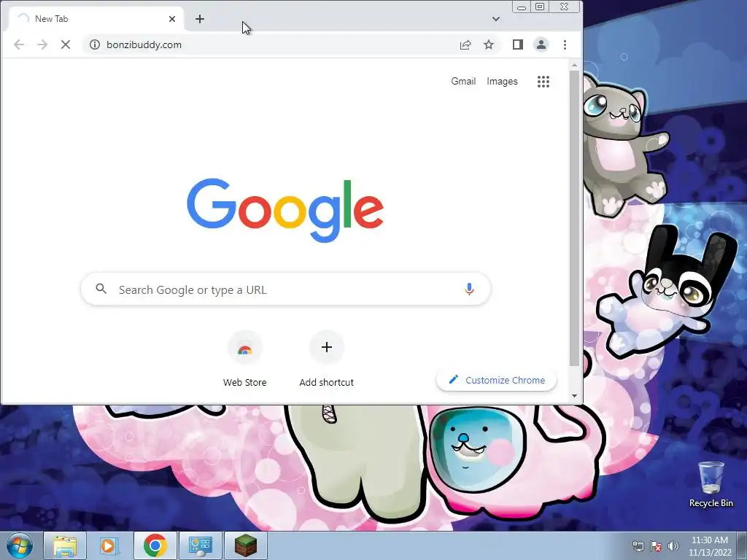Open File Explorer from taskbar
747x560 pixels.
[x=65, y=545]
